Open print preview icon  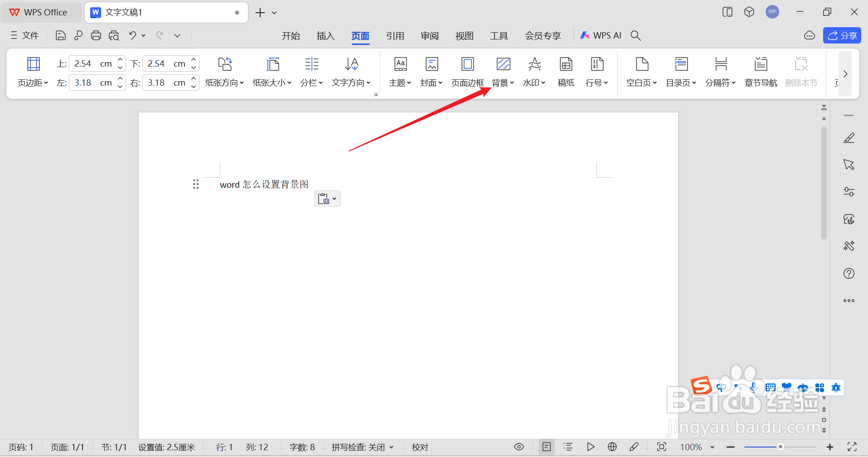[114, 35]
